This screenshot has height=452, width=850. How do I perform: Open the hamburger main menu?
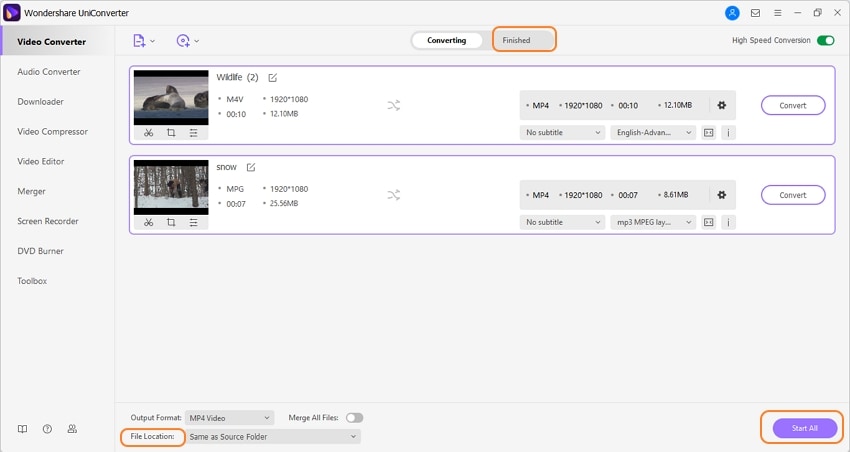tap(777, 13)
